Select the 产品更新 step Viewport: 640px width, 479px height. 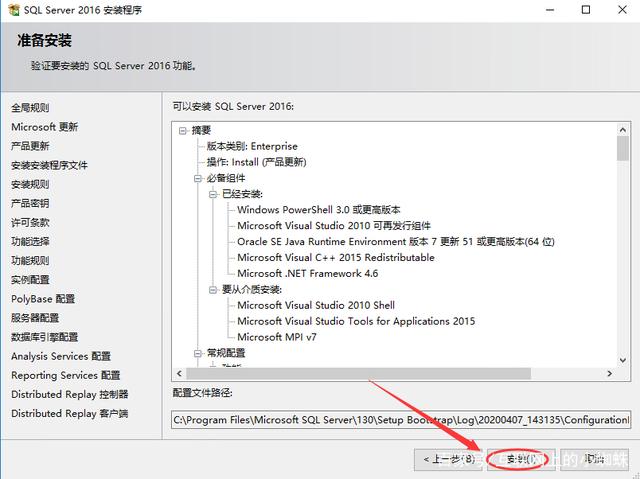pyautogui.click(x=30, y=146)
